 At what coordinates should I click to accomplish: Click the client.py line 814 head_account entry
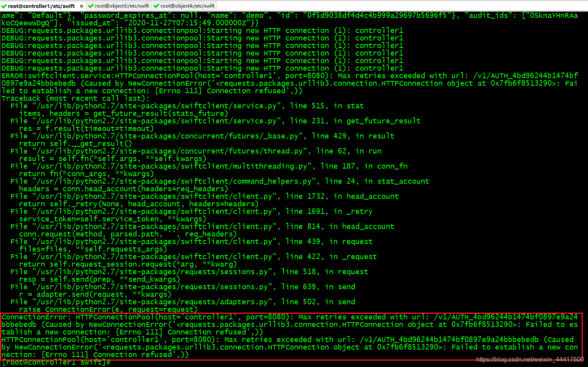coord(202,227)
